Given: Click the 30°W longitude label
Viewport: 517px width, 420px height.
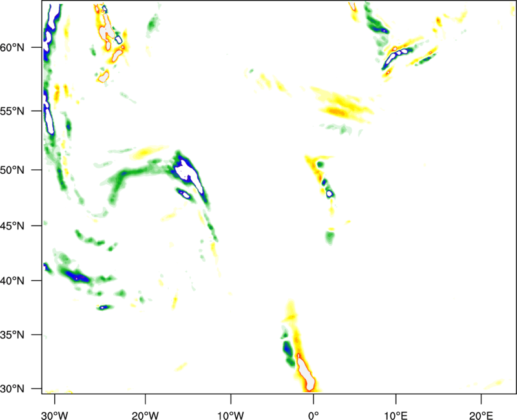Looking at the screenshot, I should 55,415.
